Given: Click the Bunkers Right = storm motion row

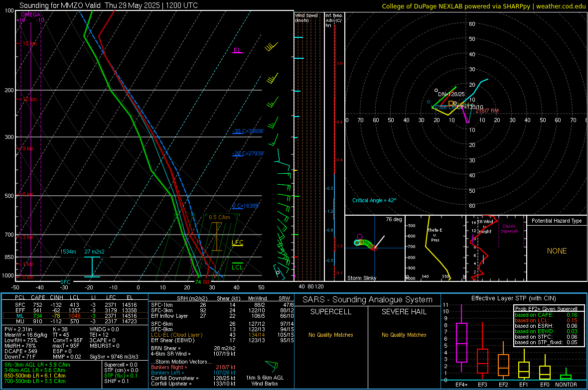Looking at the screenshot, I should 193,367.
